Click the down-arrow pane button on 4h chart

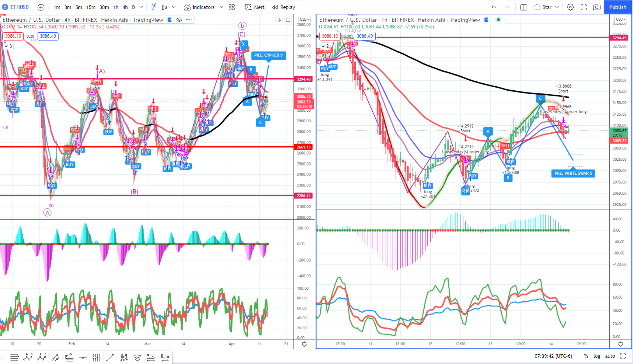click(279, 20)
